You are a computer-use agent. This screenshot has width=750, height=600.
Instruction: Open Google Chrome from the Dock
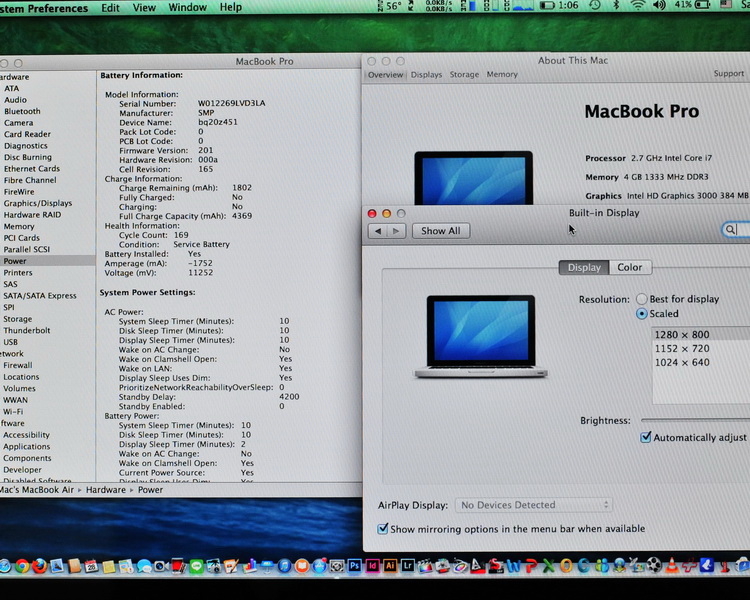point(22,566)
